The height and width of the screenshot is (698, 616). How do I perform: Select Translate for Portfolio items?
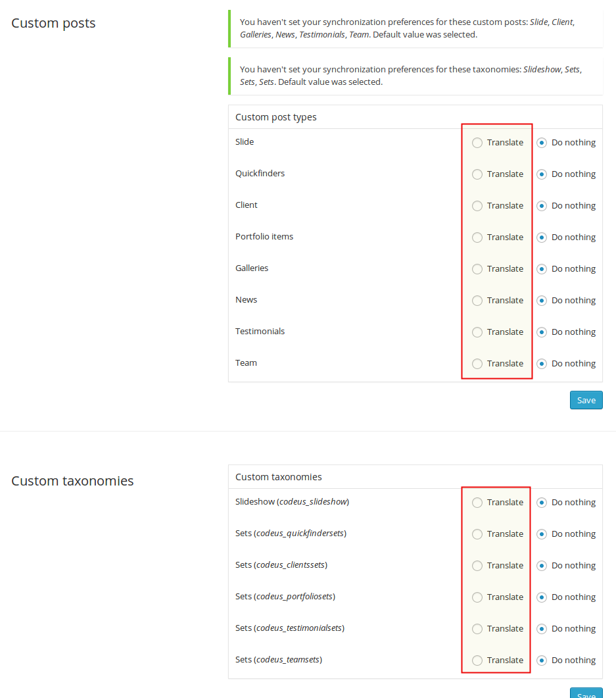(477, 237)
